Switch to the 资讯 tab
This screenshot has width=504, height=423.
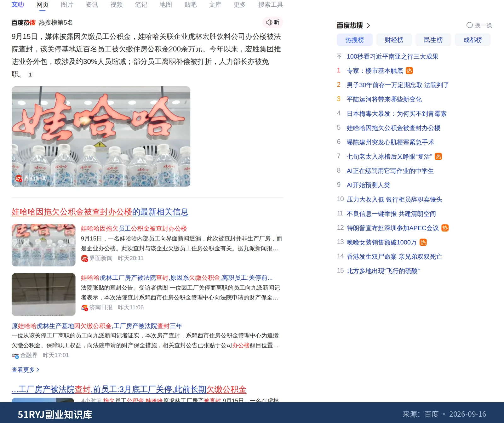pyautogui.click(x=92, y=5)
